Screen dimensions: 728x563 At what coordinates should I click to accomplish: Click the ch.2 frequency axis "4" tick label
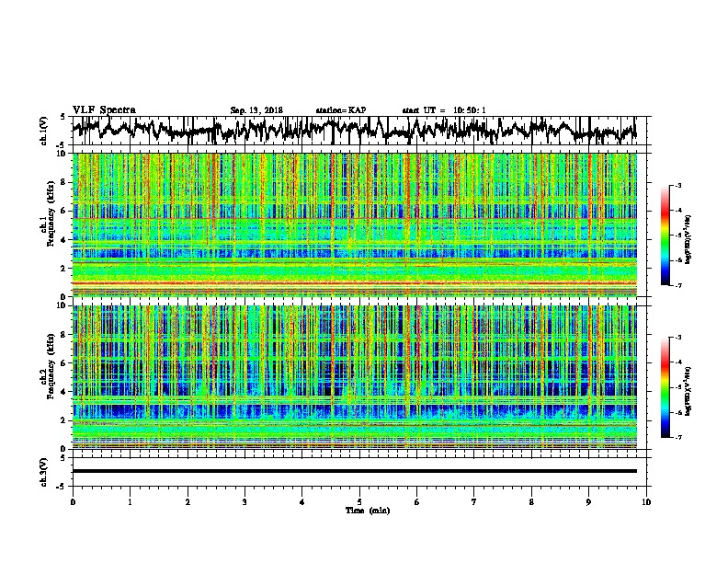pos(63,392)
